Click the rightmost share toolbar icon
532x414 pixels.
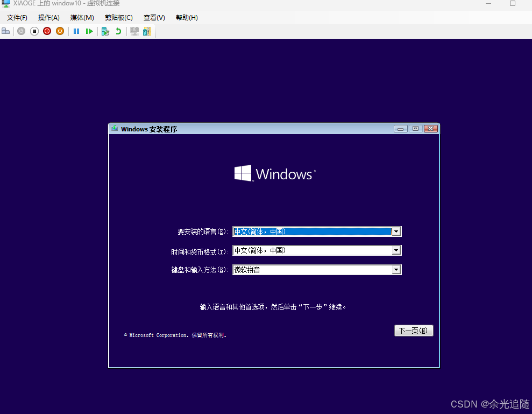click(x=147, y=31)
